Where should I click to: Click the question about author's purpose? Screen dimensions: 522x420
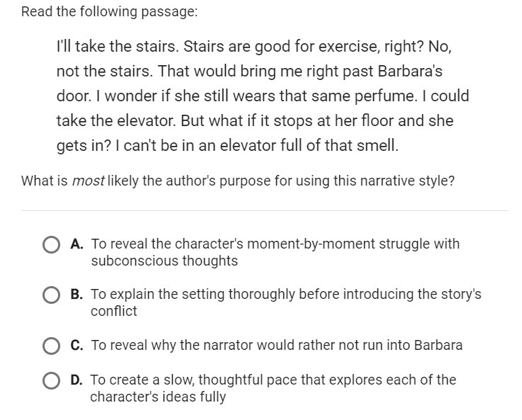pyautogui.click(x=238, y=181)
